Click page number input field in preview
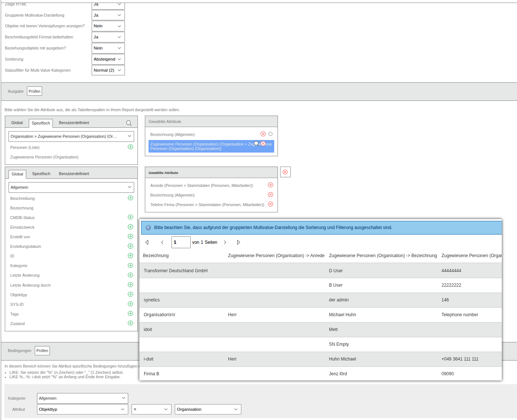 click(x=181, y=242)
